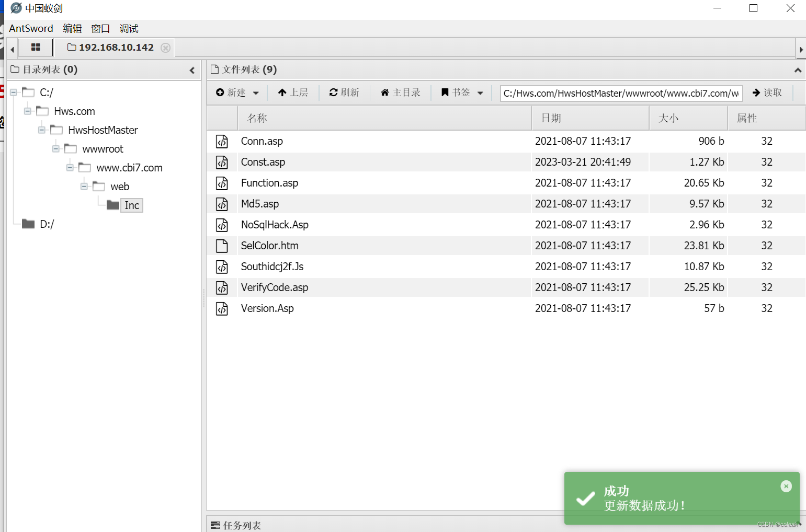Select the Inc folder in directory tree

coord(131,205)
